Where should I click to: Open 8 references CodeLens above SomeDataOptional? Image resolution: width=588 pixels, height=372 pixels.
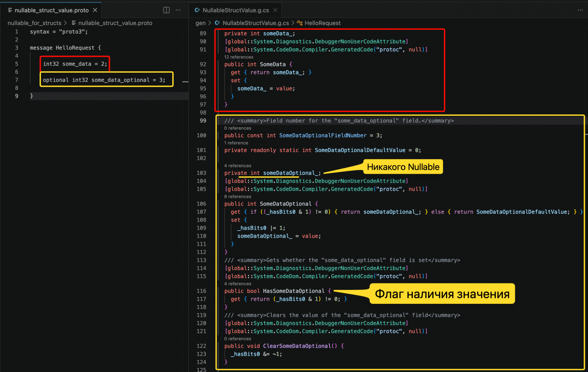237,197
